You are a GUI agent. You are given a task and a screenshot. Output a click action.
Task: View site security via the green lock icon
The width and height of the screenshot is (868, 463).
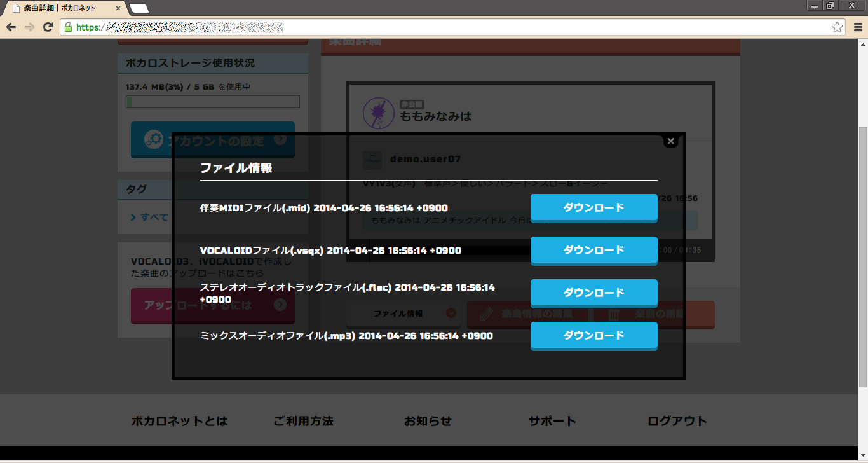[68, 27]
